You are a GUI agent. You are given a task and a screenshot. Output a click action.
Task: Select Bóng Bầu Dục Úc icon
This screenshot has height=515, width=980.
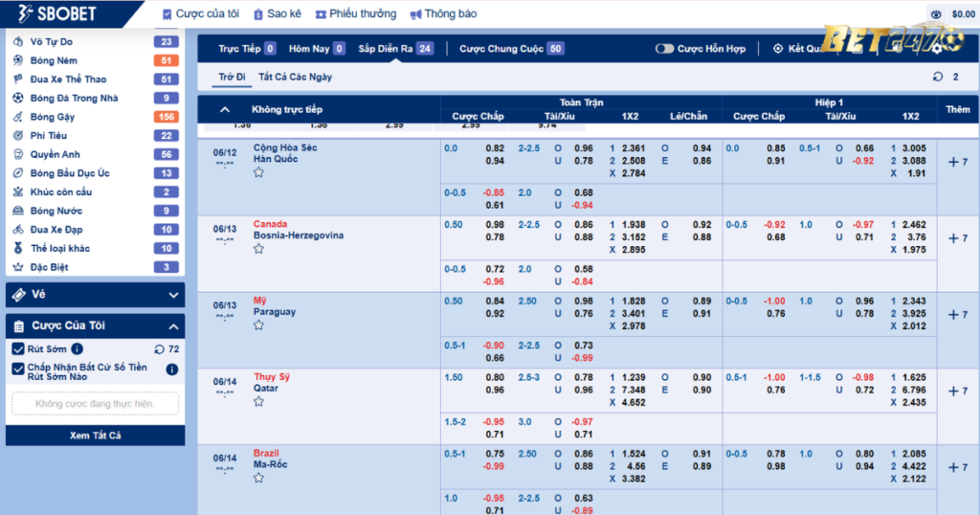[x=18, y=173]
